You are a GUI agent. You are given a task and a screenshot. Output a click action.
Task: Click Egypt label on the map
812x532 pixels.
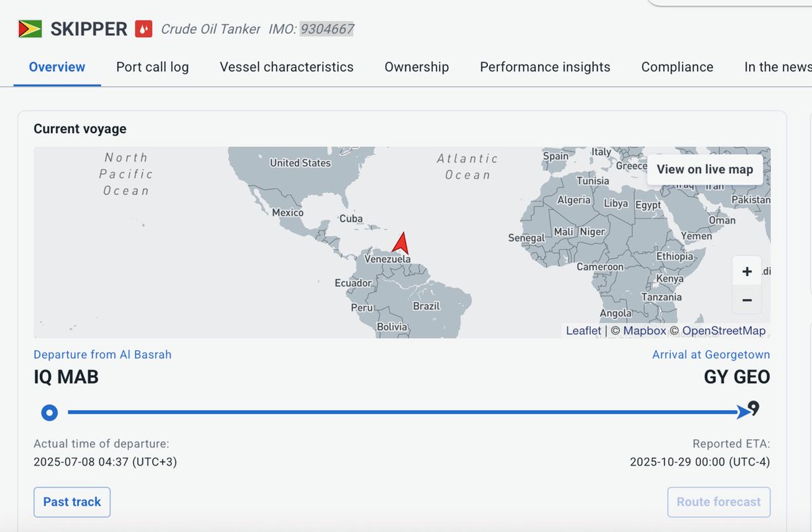click(x=648, y=205)
